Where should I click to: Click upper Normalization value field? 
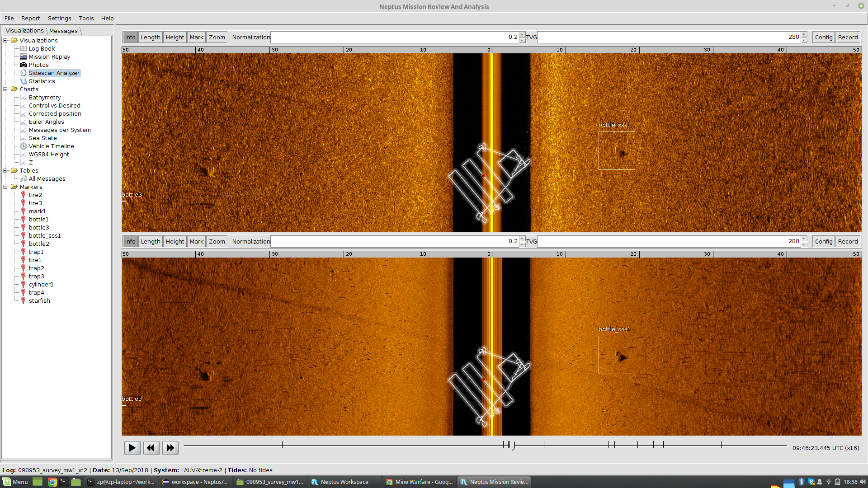tap(394, 37)
